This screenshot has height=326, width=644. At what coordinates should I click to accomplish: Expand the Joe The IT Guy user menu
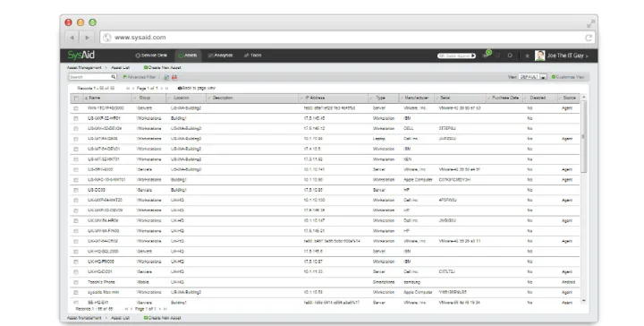point(567,56)
